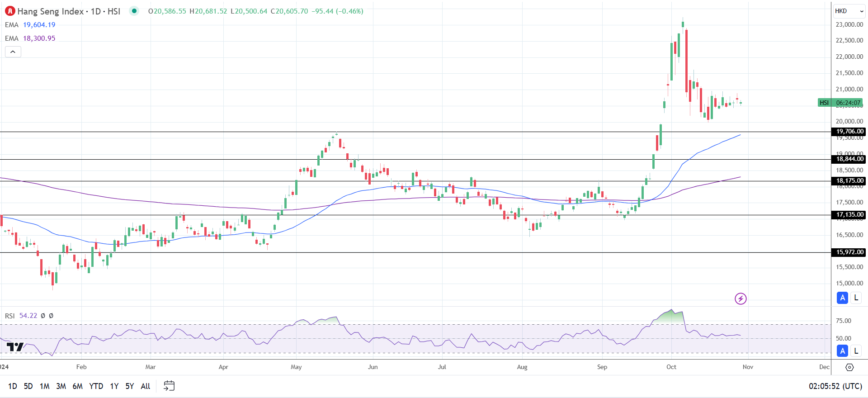868x398 pixels.
Task: Select the 6M time range
Action: (78, 386)
